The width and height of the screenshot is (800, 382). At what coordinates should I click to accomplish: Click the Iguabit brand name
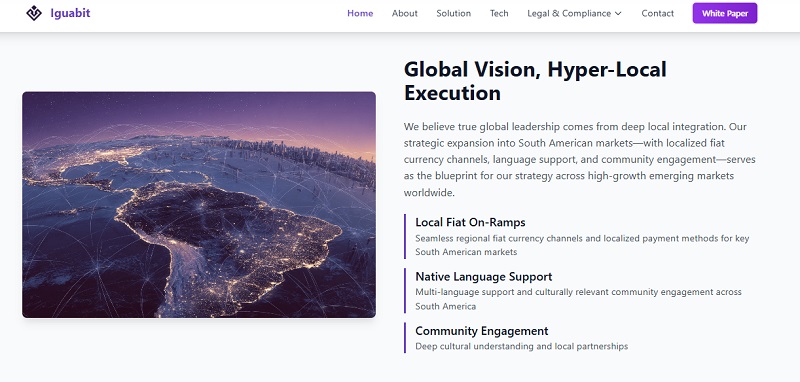pos(70,13)
